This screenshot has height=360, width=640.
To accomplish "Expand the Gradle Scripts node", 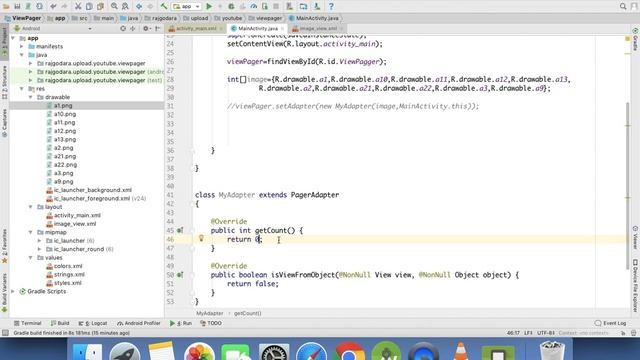I will (13, 291).
